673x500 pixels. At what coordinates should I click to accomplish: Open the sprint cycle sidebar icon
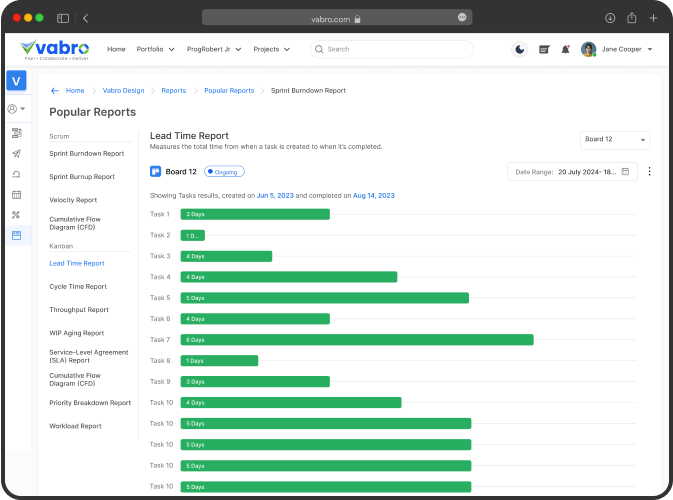coord(16,174)
